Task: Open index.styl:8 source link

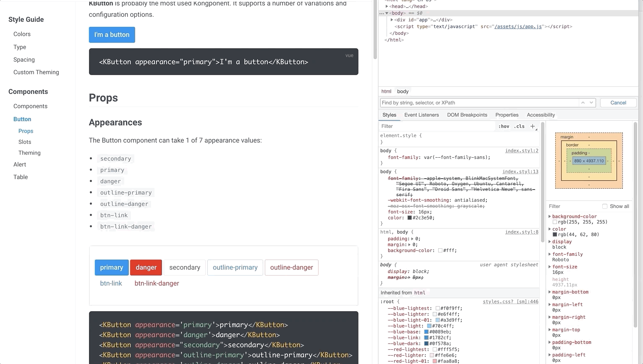Action: pos(522,232)
